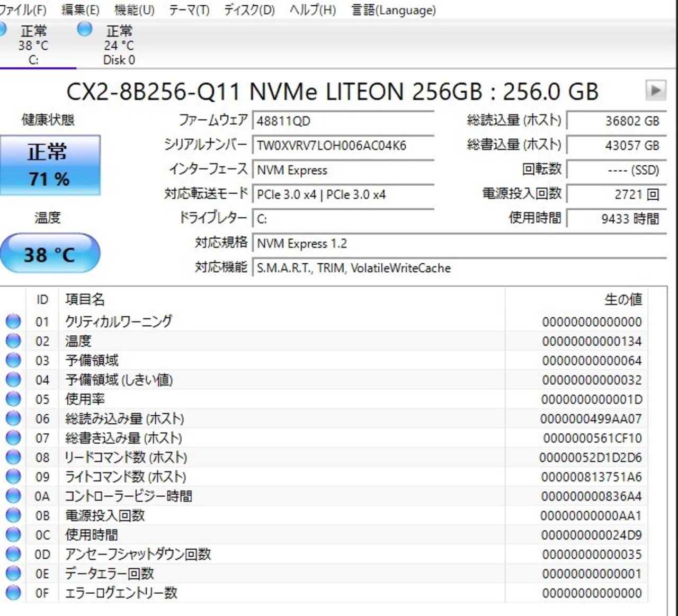The height and width of the screenshot is (616, 678).
Task: Select the アンセーフシャットダウン回数 row name
Action: point(138,554)
